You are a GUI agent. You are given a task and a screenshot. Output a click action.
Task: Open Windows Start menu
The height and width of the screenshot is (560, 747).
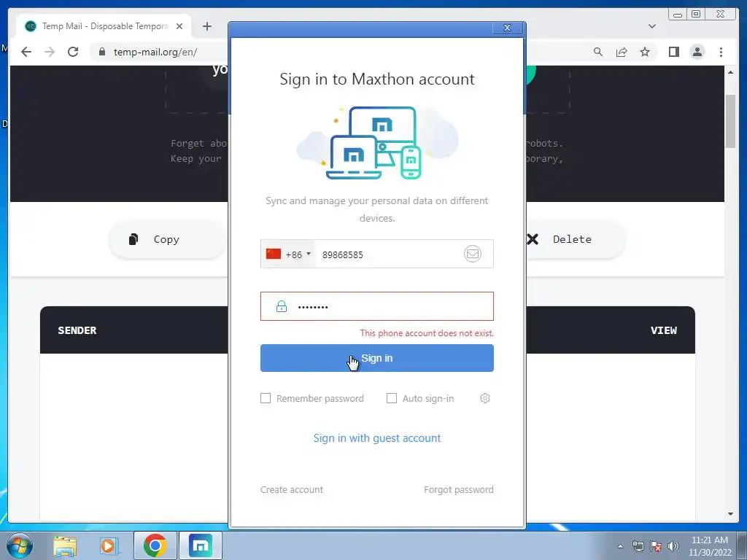coord(20,545)
